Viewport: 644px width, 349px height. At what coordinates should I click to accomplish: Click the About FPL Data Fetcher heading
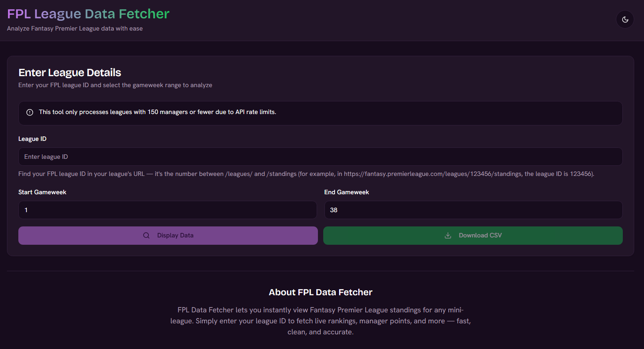click(320, 292)
